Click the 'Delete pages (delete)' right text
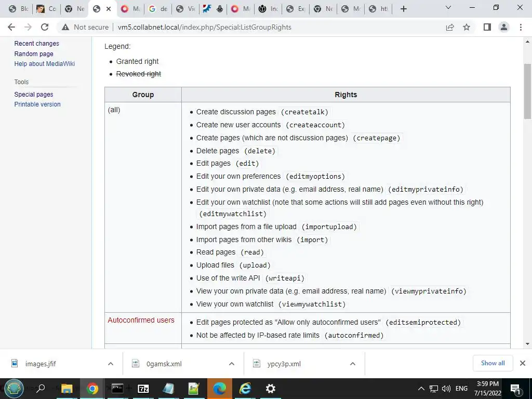This screenshot has width=532, height=399. click(x=236, y=151)
